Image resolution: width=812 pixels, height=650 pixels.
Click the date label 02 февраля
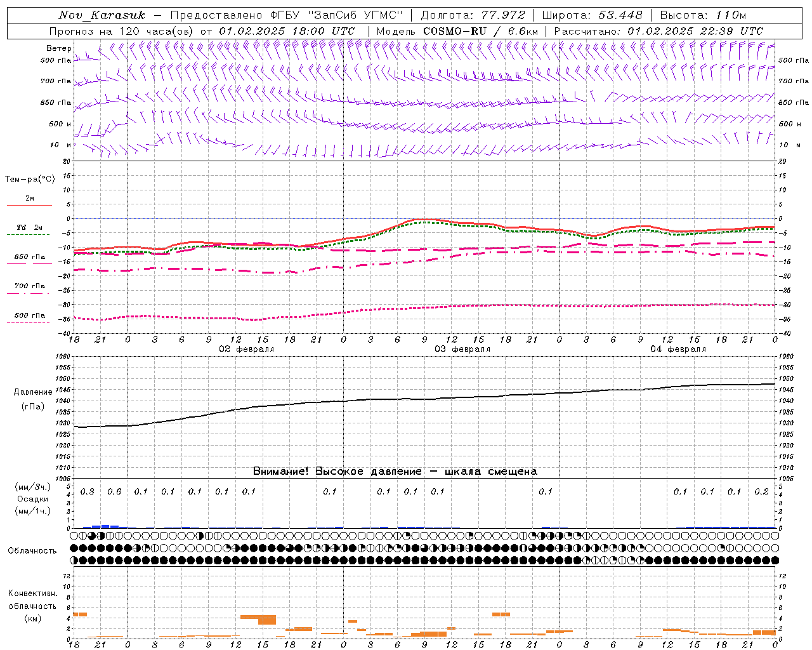(x=247, y=349)
